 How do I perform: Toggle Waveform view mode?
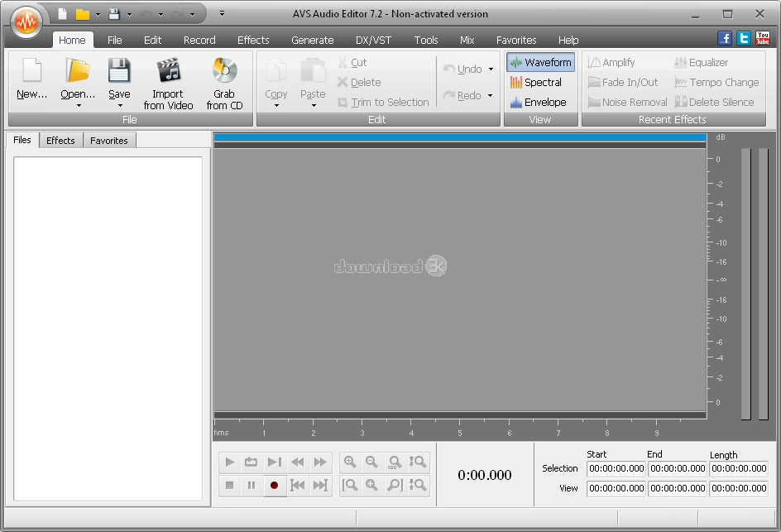(539, 62)
